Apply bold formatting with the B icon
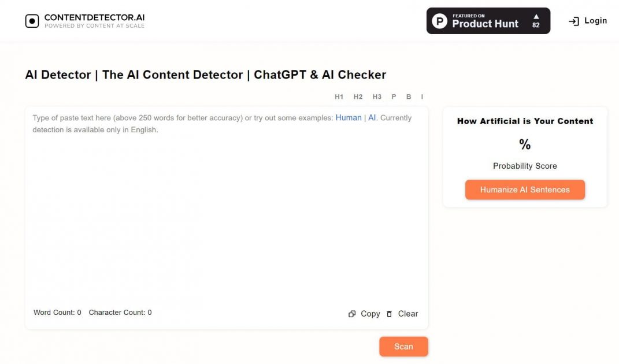Screen dimensions: 619x364 pyautogui.click(x=408, y=96)
